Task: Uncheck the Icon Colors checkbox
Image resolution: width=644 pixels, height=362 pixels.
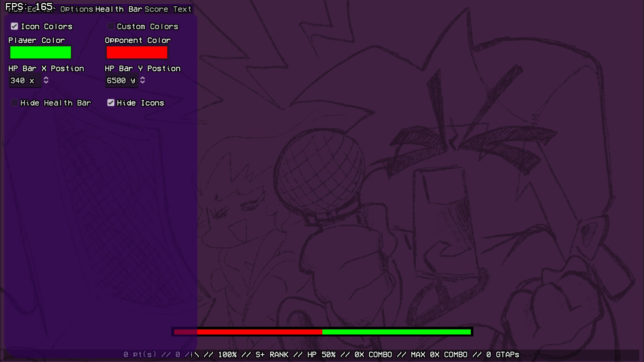Action: point(14,26)
